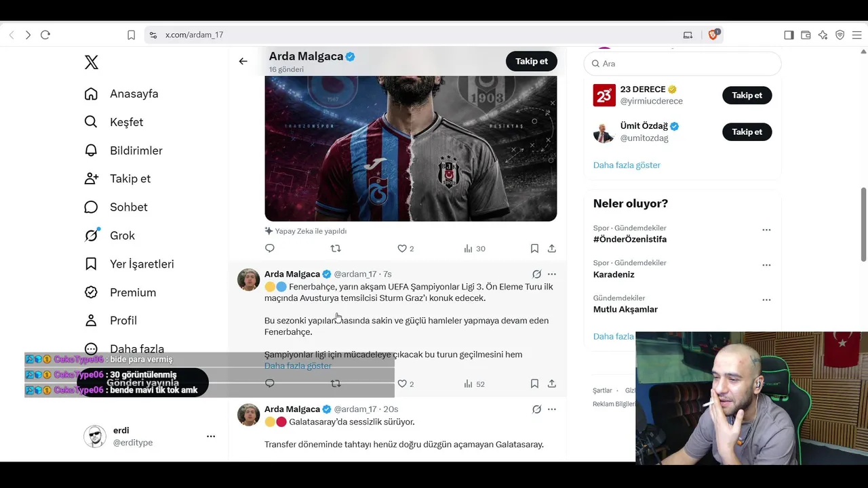Open the Mutlu Akşamlar trend
Viewport: 868px width, 488px height.
click(x=625, y=310)
